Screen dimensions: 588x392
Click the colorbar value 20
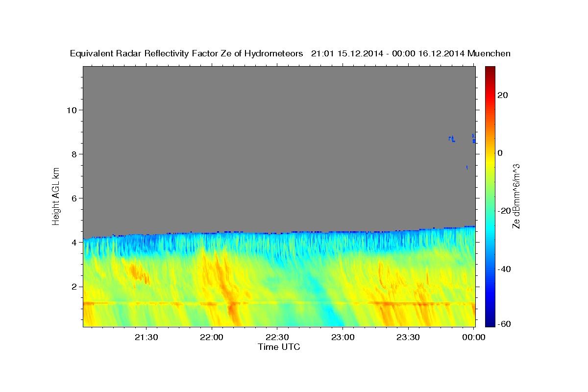point(502,95)
